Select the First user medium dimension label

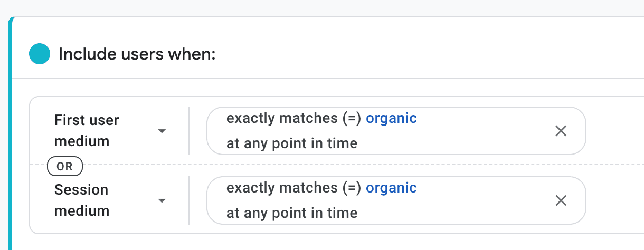[87, 131]
